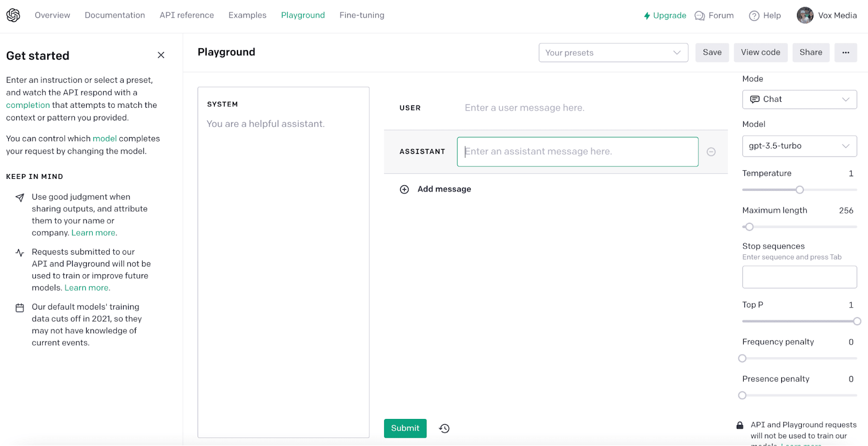Open the history clock icon beside Submit
Image resolution: width=868 pixels, height=446 pixels.
444,428
